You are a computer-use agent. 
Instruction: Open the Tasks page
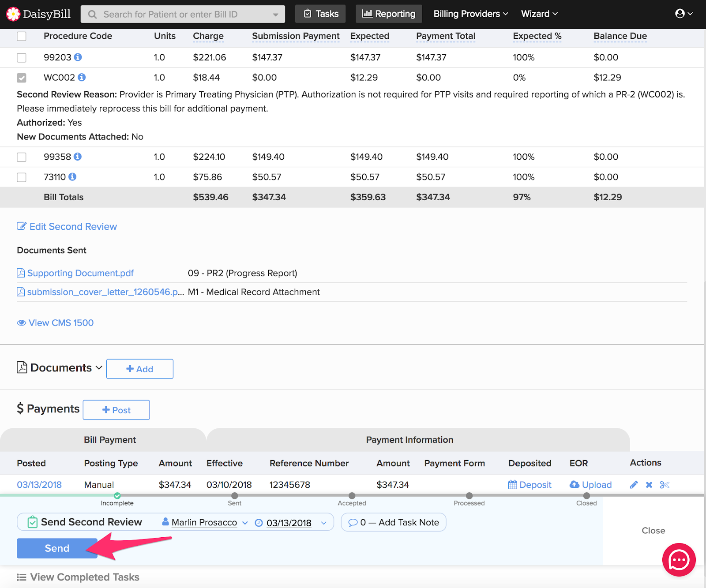coord(321,14)
